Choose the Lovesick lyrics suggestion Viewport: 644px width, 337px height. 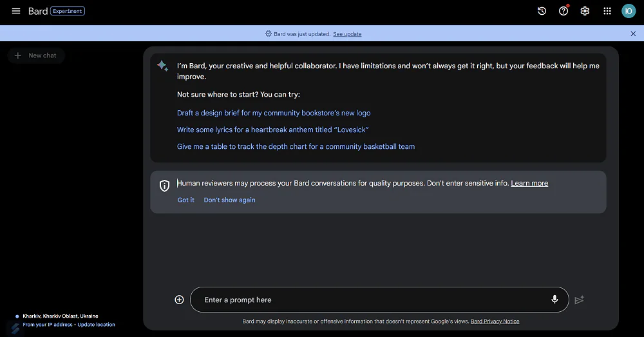click(x=272, y=130)
